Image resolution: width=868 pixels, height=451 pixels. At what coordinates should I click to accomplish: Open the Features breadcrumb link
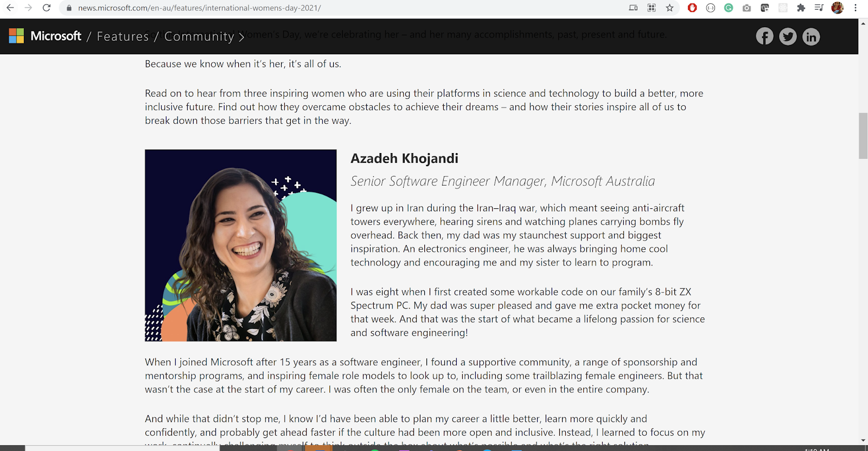pos(123,36)
